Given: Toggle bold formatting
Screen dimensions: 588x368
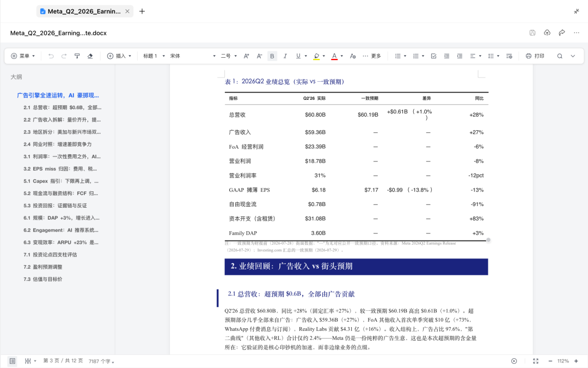Looking at the screenshot, I should 272,56.
